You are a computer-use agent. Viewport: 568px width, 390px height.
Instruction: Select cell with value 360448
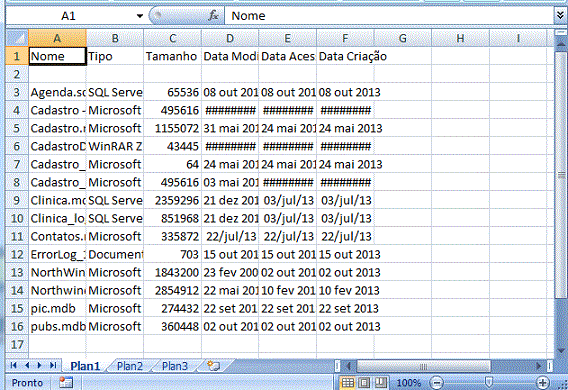[172, 327]
